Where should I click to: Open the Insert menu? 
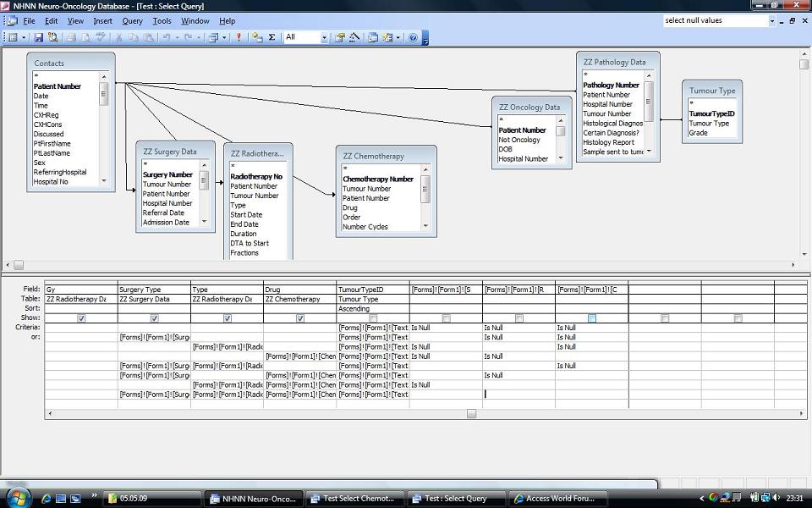[x=102, y=20]
